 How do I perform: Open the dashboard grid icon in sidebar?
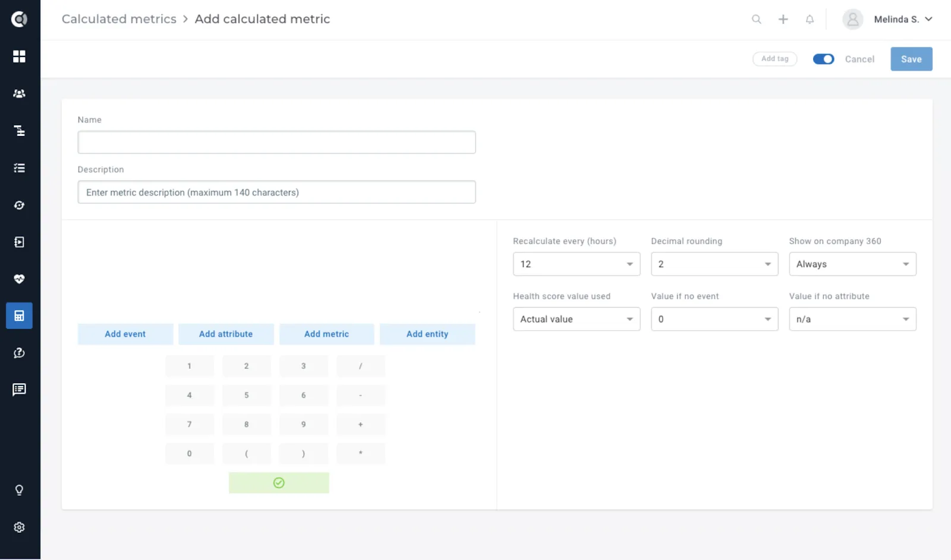click(x=19, y=56)
